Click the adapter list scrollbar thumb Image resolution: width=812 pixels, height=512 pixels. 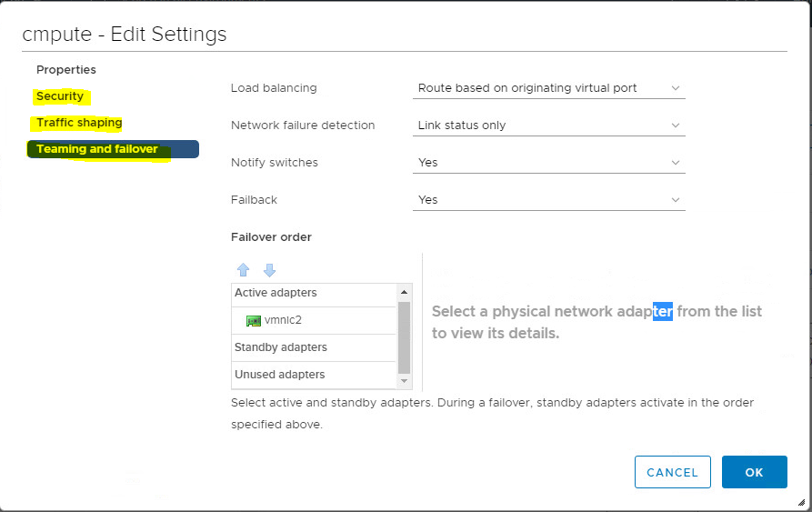405,336
